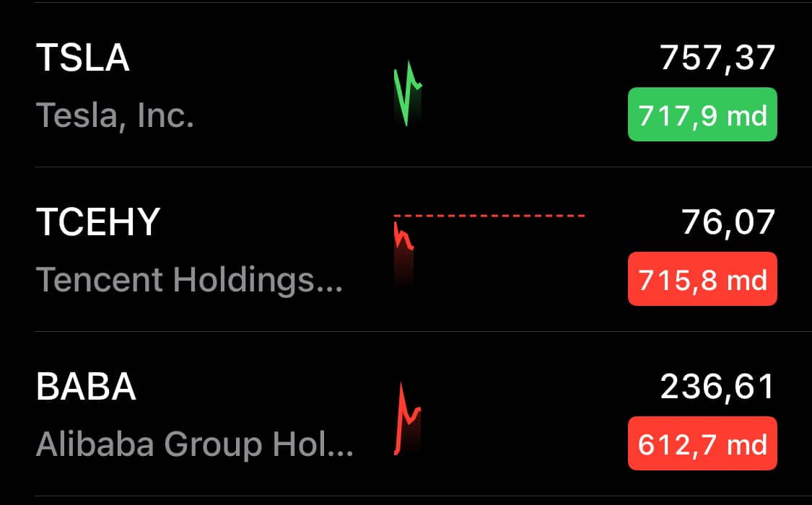Select the truncated Alibaba Group Hol name

pyautogui.click(x=195, y=444)
